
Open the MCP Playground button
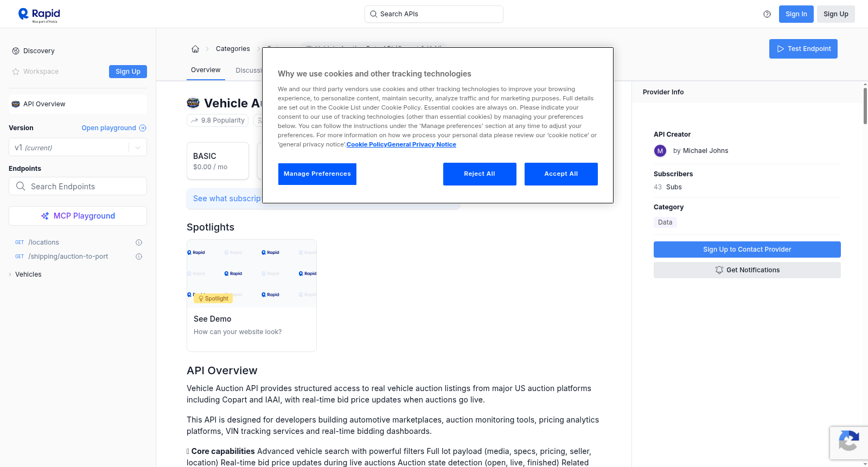pos(78,216)
